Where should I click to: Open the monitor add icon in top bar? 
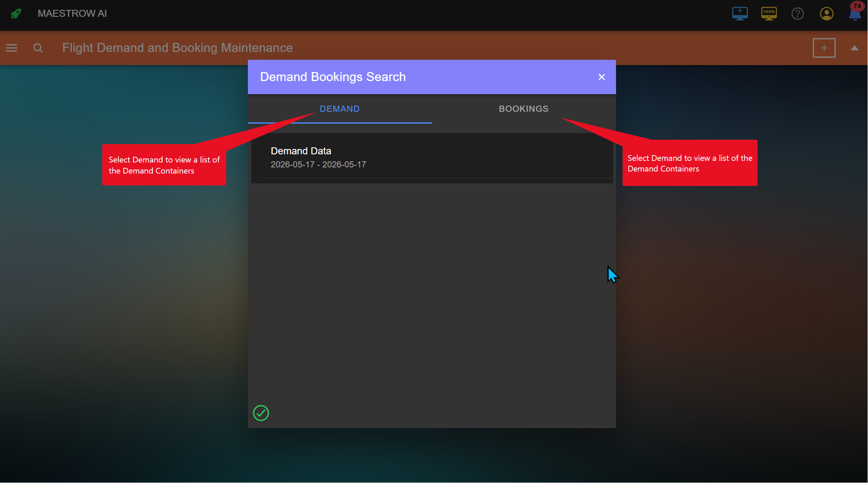740,14
